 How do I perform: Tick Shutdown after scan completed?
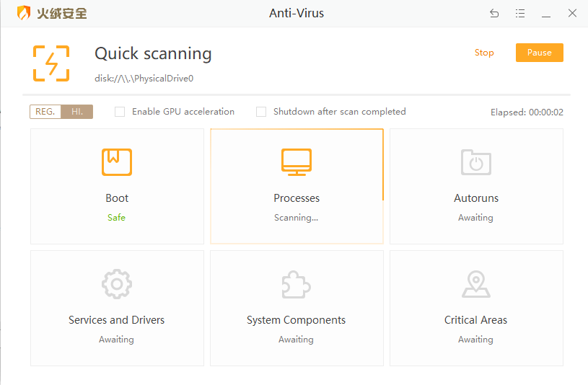click(262, 112)
